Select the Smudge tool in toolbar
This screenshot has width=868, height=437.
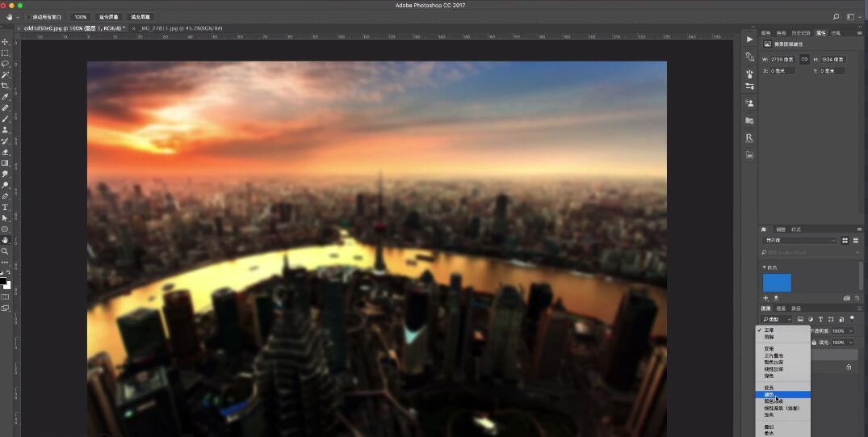click(x=6, y=174)
